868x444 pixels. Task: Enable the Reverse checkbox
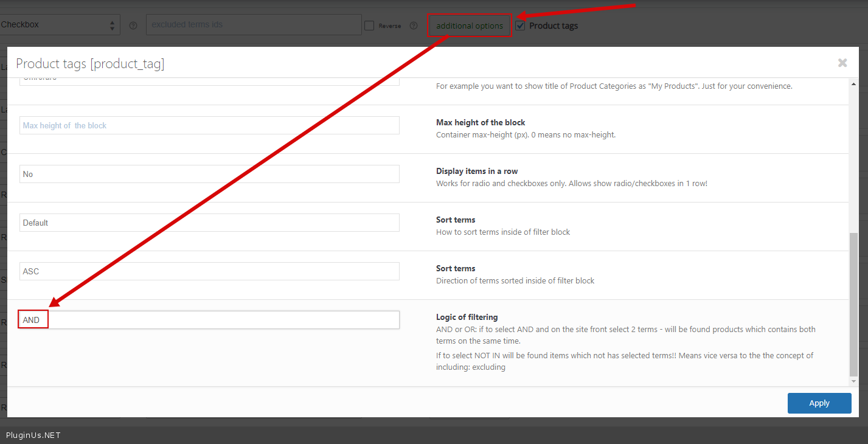[369, 26]
